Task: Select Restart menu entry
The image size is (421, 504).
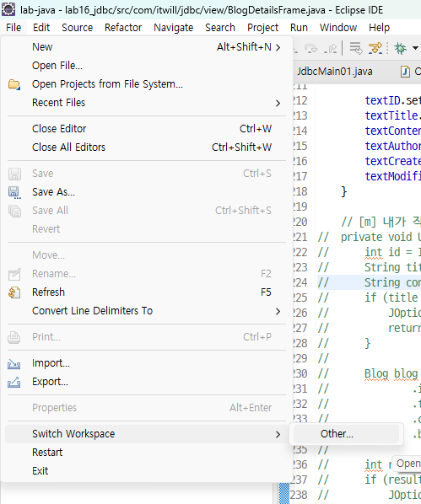Action: click(x=147, y=453)
